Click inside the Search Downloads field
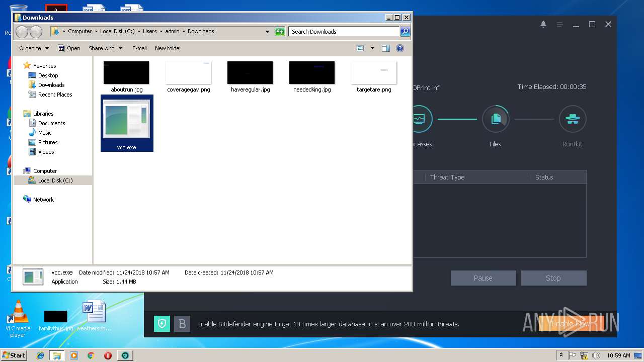Viewport: 644px width, 362px height. point(344,32)
